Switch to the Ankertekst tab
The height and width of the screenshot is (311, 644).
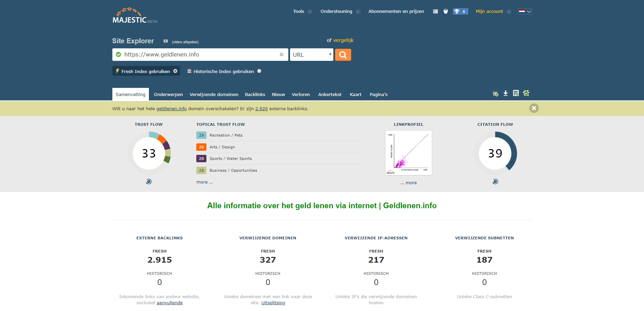coord(330,94)
